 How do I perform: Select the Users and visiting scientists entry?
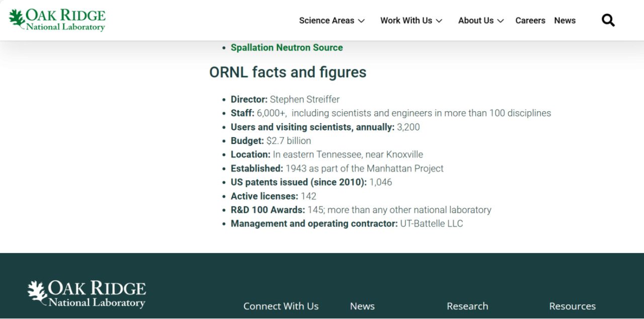(326, 127)
